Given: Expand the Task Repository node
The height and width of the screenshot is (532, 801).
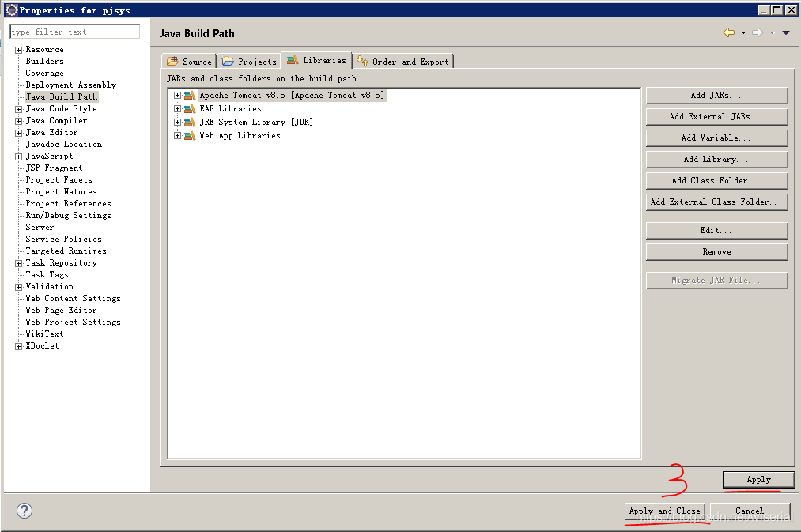Looking at the screenshot, I should (18, 263).
